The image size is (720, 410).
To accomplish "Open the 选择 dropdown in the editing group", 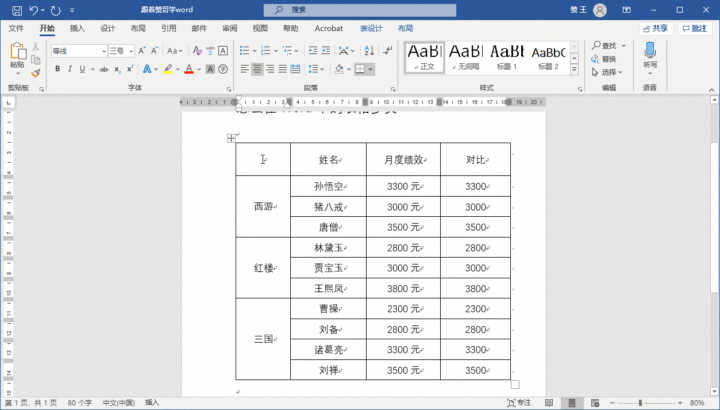I will point(607,72).
